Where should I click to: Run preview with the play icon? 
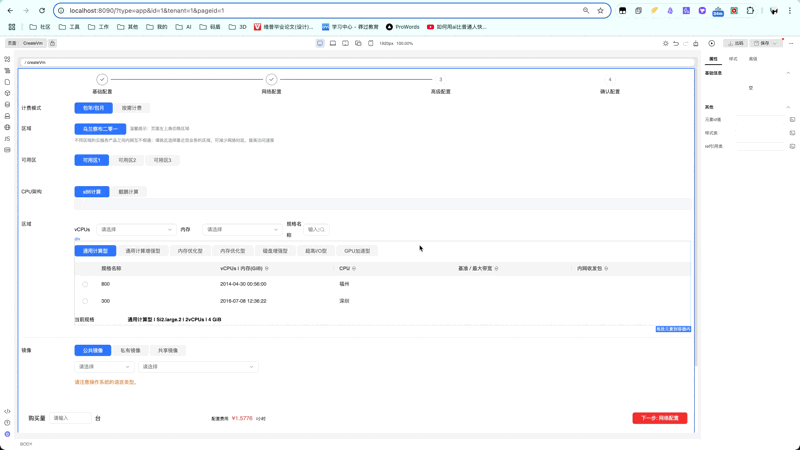(x=712, y=43)
